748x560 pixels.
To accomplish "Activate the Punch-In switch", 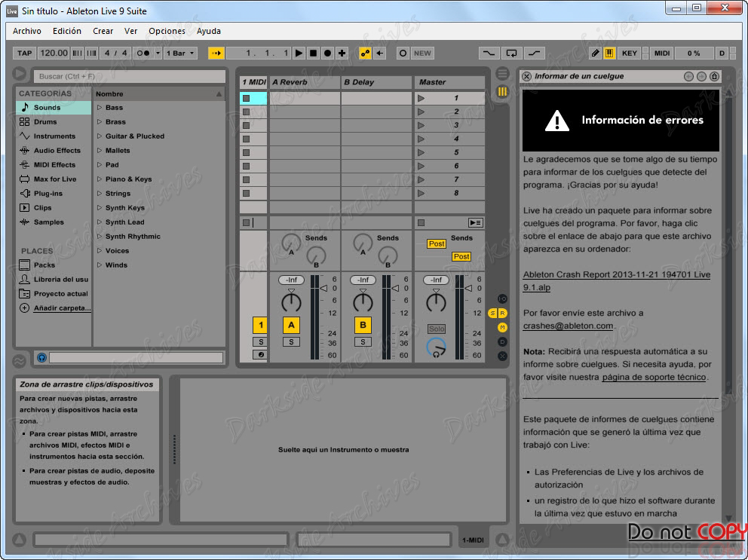I will pos(489,53).
